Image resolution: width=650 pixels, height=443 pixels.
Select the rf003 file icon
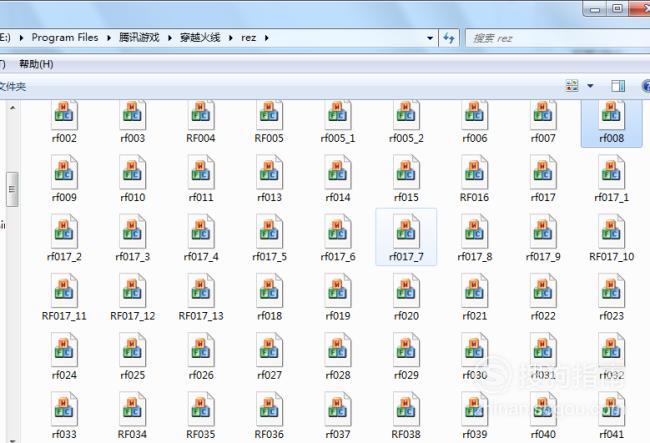click(133, 115)
